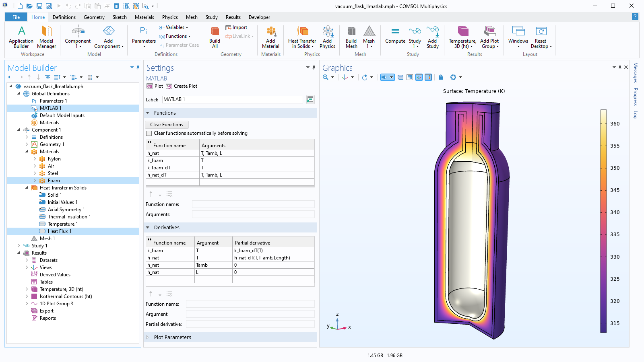Open the Application Builder
Viewport: 644px width, 362px height.
[21, 37]
